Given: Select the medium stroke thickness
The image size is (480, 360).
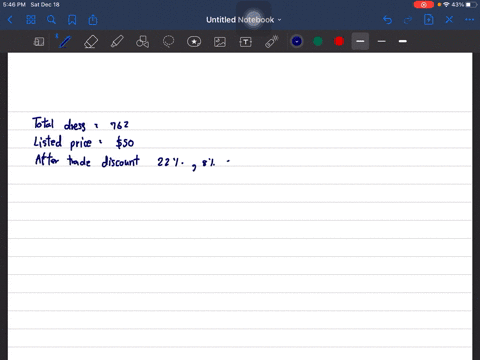Looking at the screenshot, I should [x=360, y=41].
